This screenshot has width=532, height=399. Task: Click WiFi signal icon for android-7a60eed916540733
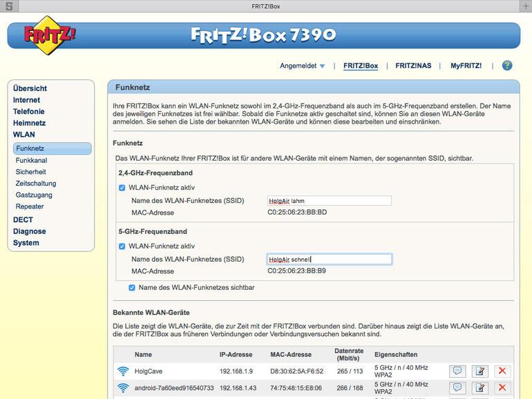click(123, 388)
